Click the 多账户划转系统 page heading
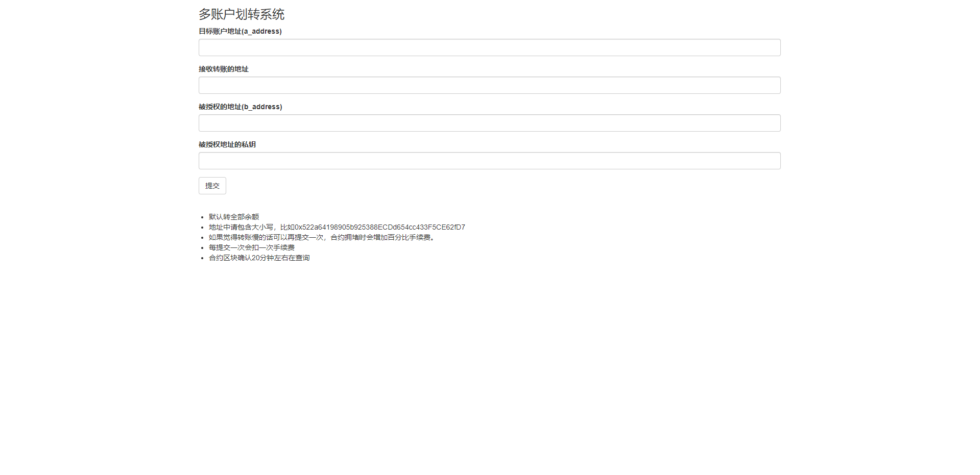 tap(241, 14)
